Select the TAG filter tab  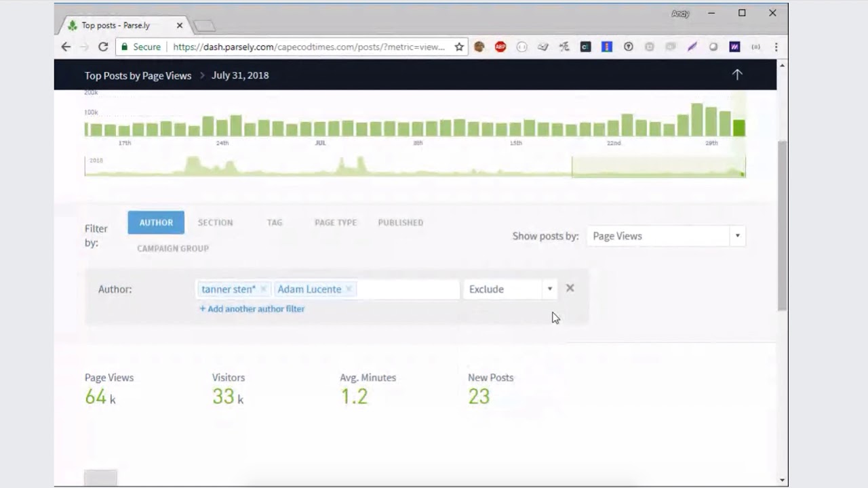pos(275,222)
